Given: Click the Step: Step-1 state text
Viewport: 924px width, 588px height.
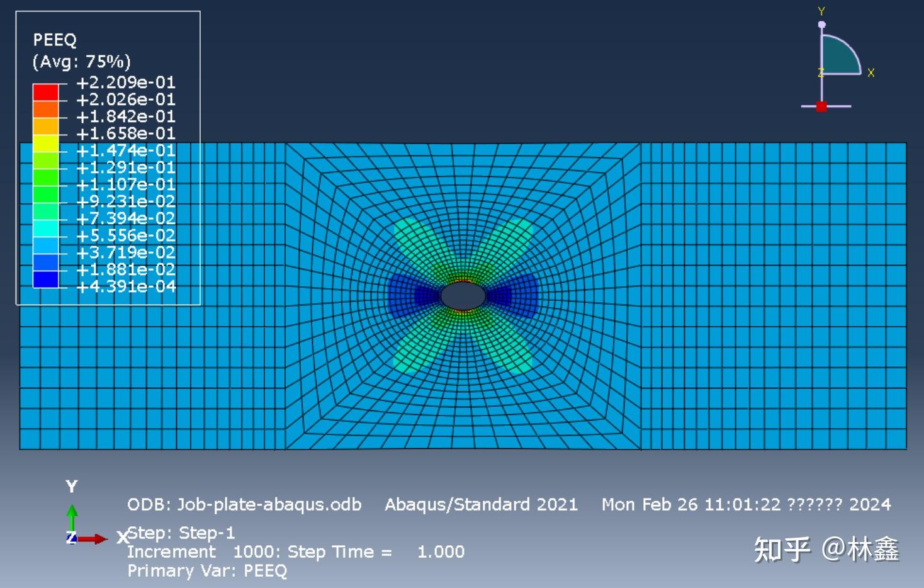Looking at the screenshot, I should [181, 533].
